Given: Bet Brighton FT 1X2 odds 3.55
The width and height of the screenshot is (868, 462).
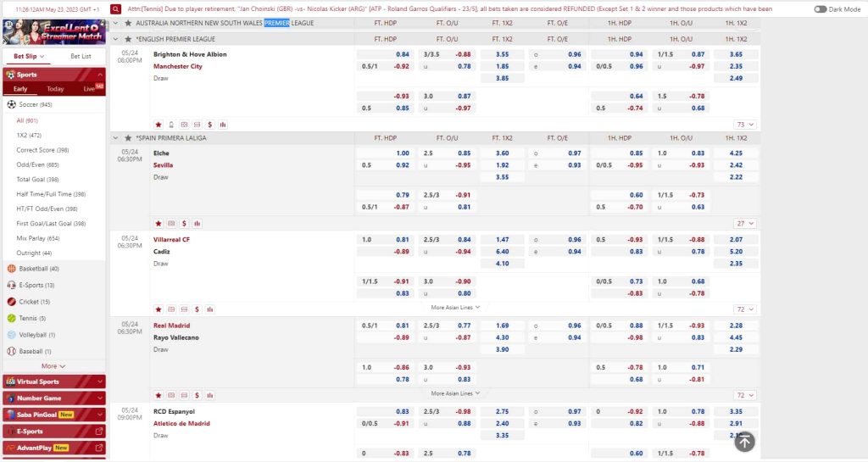Looking at the screenshot, I should pos(502,54).
